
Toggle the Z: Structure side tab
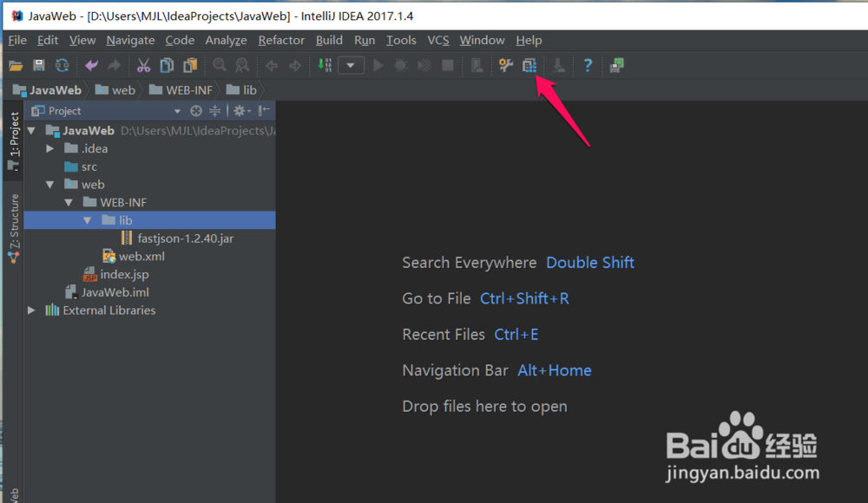(14, 228)
